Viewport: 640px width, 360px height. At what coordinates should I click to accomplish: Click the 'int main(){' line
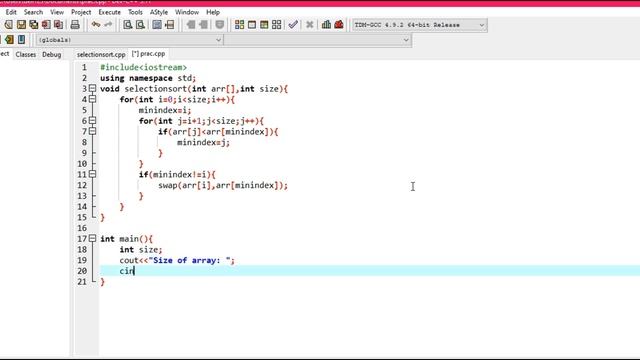tap(126, 239)
